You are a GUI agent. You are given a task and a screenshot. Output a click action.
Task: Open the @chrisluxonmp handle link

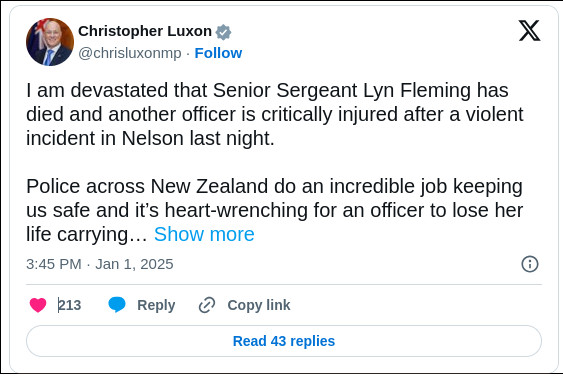pos(130,53)
